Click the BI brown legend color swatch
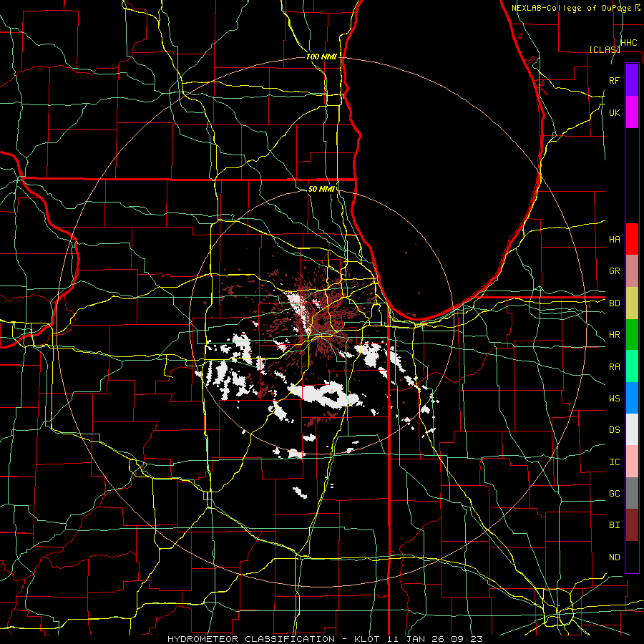 (x=632, y=525)
